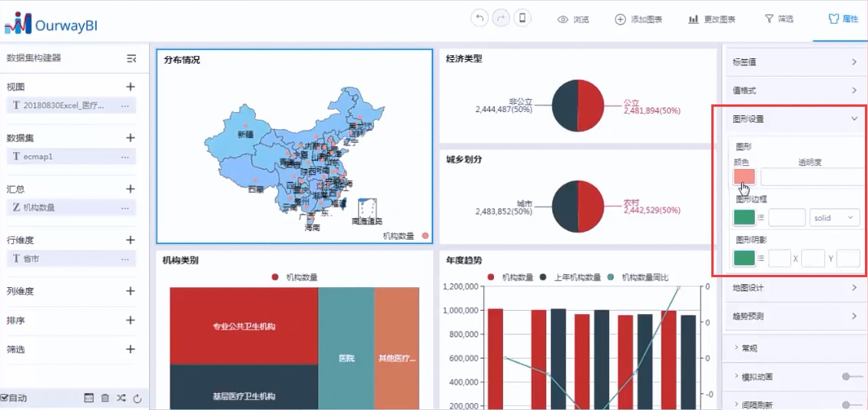This screenshot has height=410, width=868.
Task: Add a new 数据集 with plus
Action: click(x=131, y=137)
